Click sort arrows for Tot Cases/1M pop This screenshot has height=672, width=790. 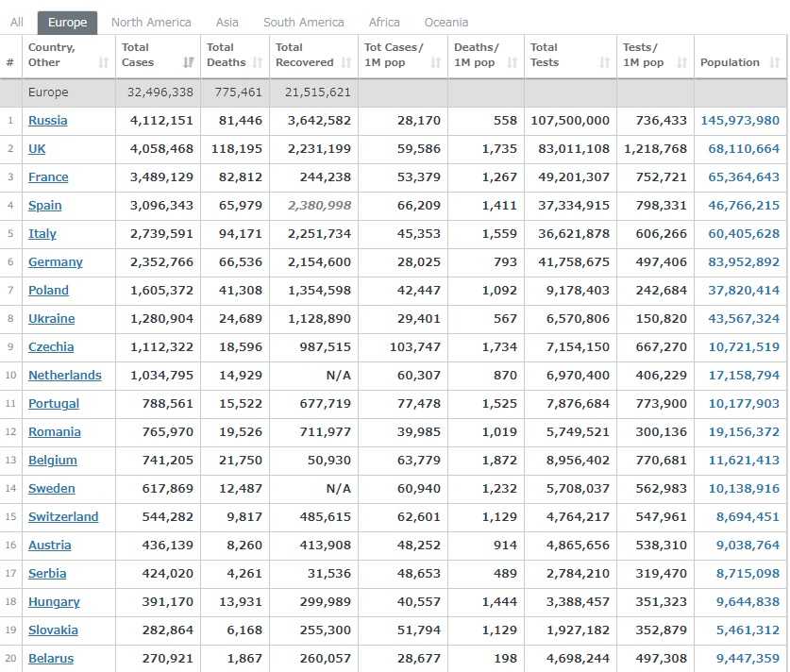tap(436, 63)
